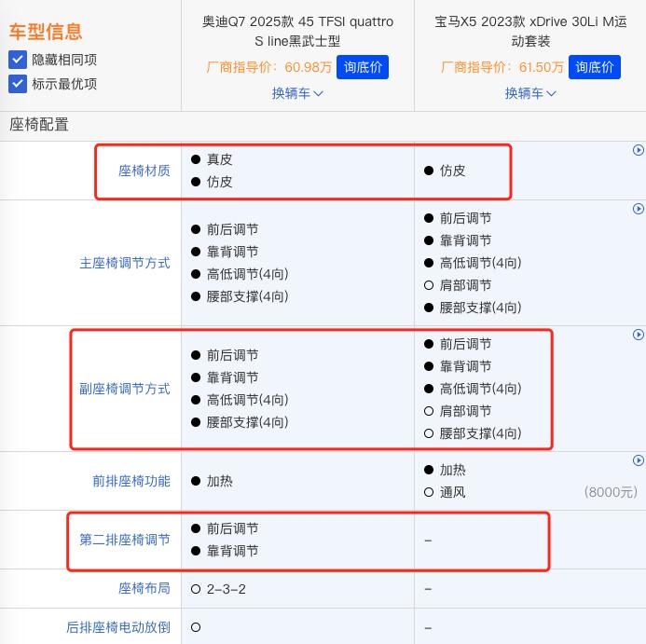646x644 pixels.
Task: Play video icon in 副座椅调节方式 row
Action: (x=639, y=335)
